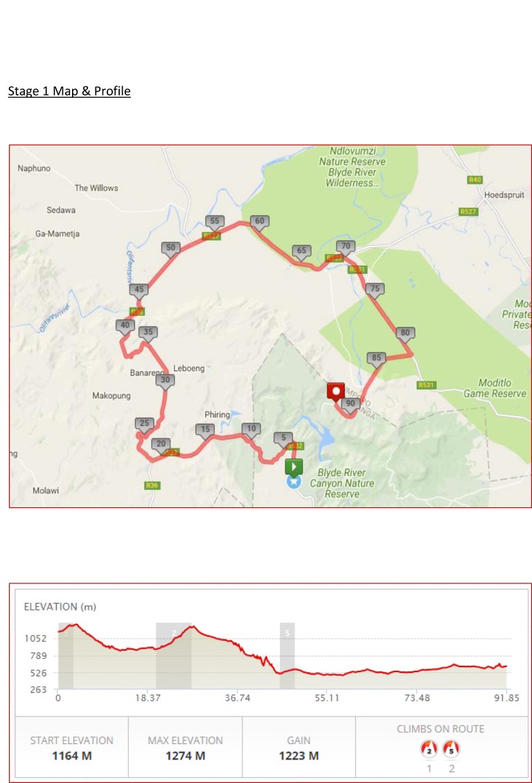Select shaded climb 2 region on elevation chart
Viewport: 532px width, 783px height.
[174, 656]
